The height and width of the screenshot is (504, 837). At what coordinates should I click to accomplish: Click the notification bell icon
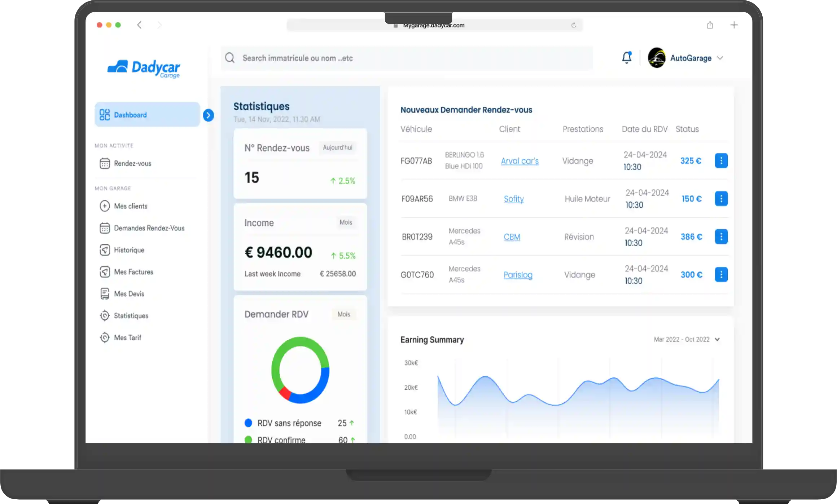pyautogui.click(x=627, y=58)
